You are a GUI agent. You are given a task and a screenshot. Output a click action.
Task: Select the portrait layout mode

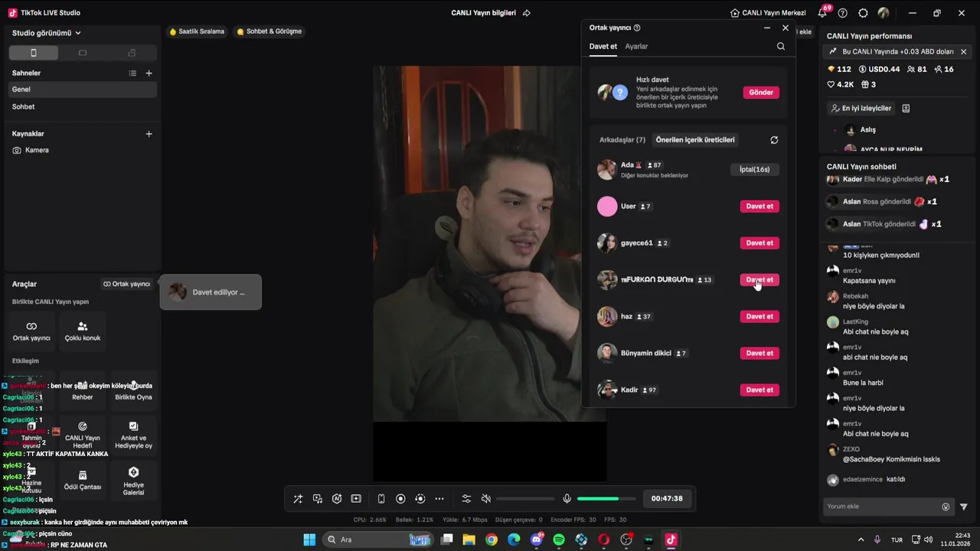click(33, 53)
